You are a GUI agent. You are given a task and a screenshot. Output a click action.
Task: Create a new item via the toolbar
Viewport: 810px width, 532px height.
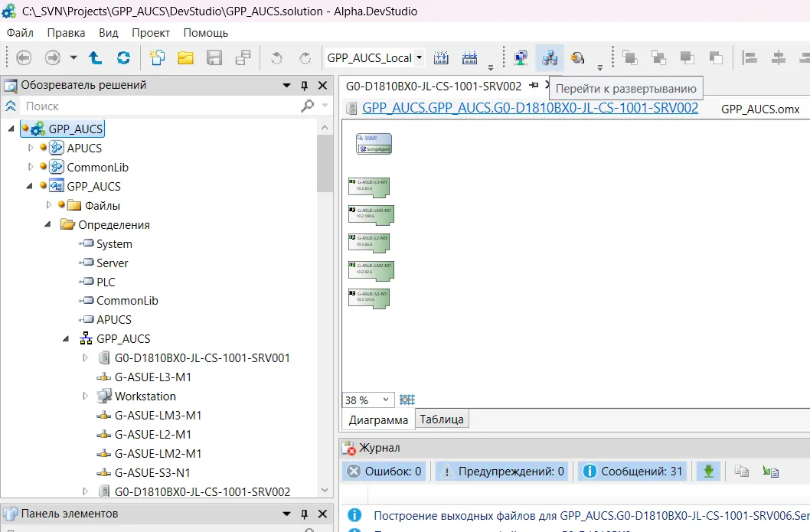[157, 58]
